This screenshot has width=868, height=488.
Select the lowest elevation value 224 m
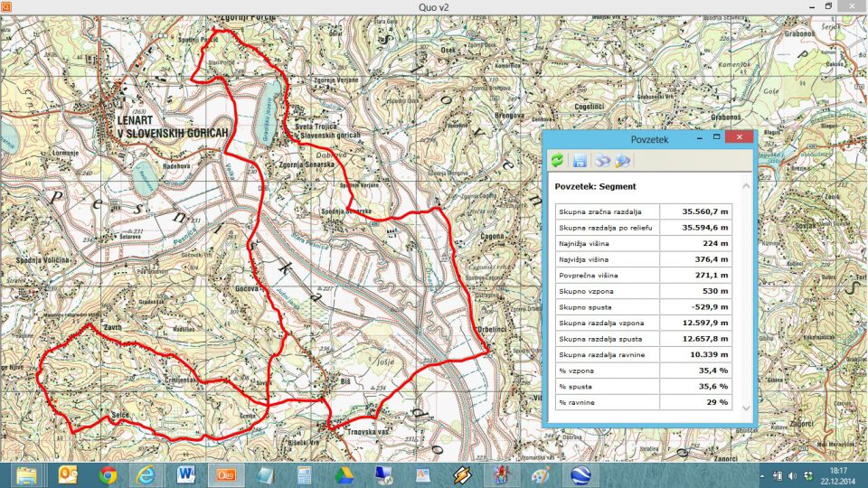715,243
